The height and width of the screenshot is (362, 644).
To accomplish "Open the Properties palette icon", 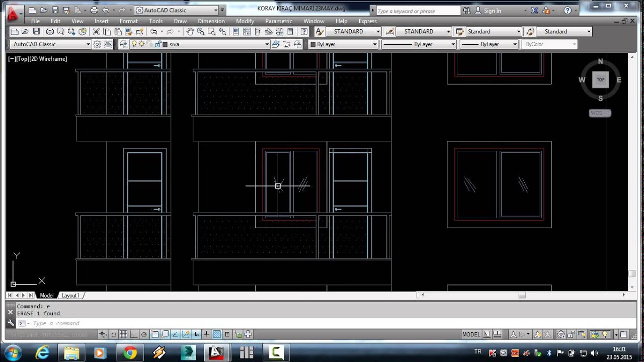I will (x=235, y=31).
